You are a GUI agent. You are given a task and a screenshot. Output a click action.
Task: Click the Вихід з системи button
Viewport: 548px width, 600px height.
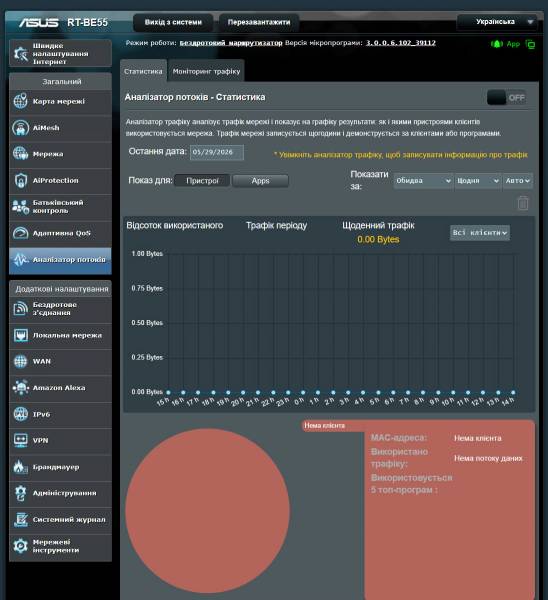[173, 22]
